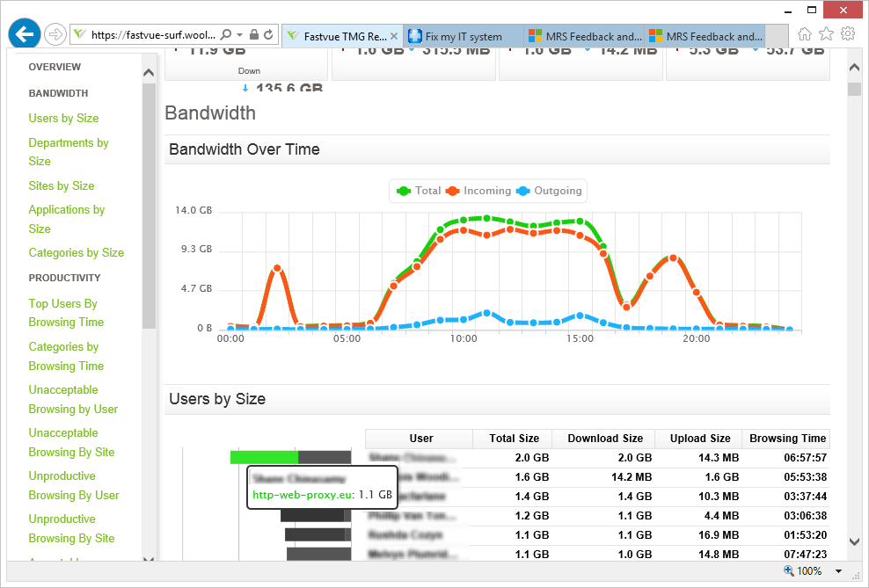
Task: Open Categories by Size sidebar link
Action: tap(77, 252)
